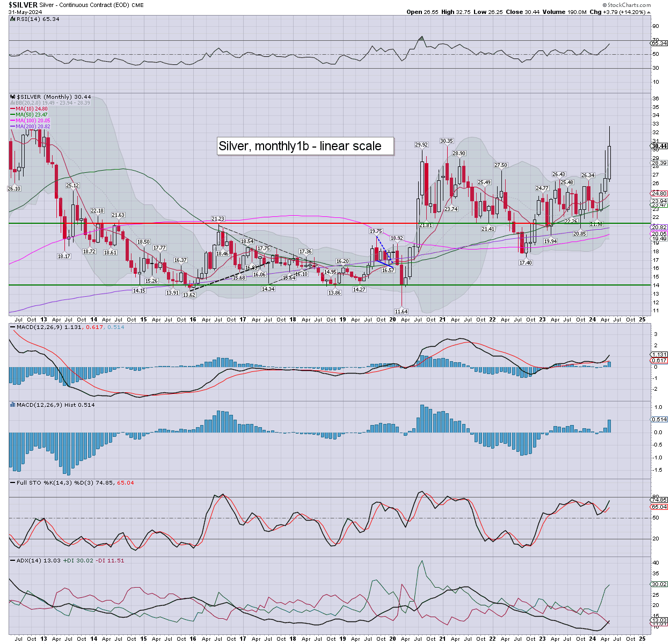Click the Full STO legend icon
Image resolution: width=671 pixels, height=644 pixels.
pyautogui.click(x=13, y=482)
